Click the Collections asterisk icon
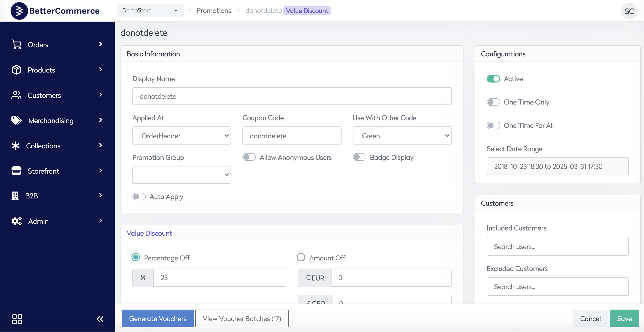The width and height of the screenshot is (644, 332). coord(16,146)
